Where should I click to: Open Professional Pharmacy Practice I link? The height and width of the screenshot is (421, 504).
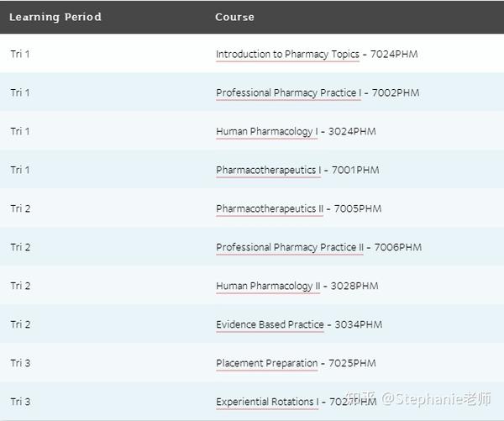click(x=289, y=93)
